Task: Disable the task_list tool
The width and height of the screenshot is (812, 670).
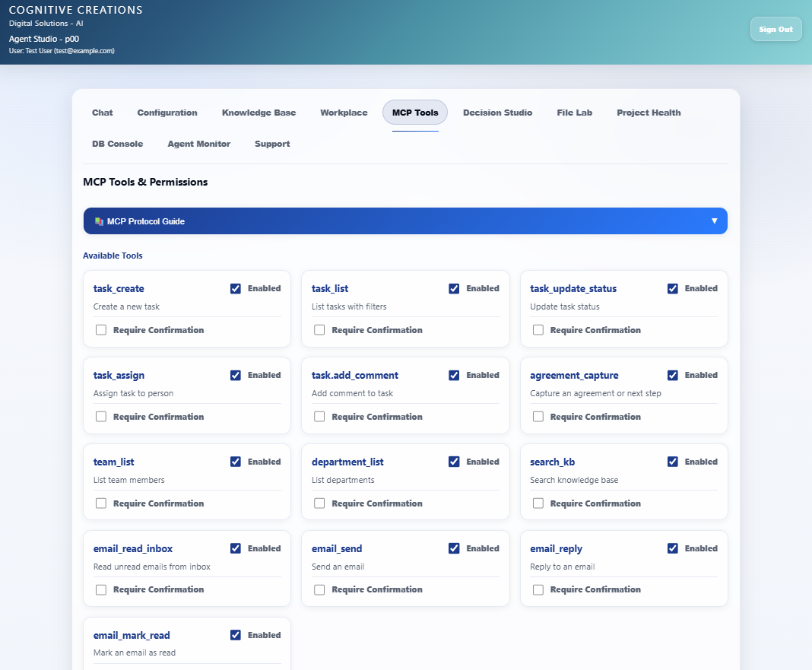Action: (x=454, y=288)
